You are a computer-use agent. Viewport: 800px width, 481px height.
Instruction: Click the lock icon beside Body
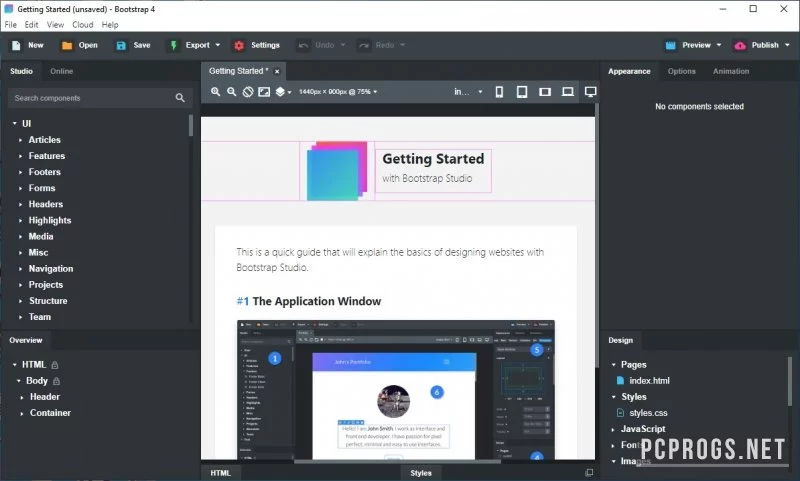tap(57, 381)
